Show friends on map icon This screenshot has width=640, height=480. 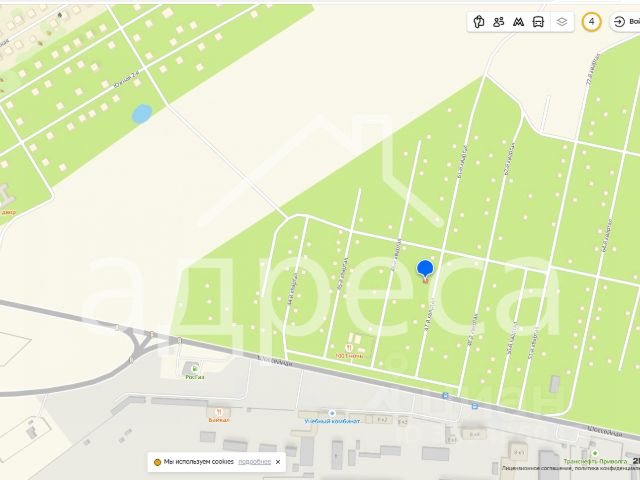click(x=498, y=22)
